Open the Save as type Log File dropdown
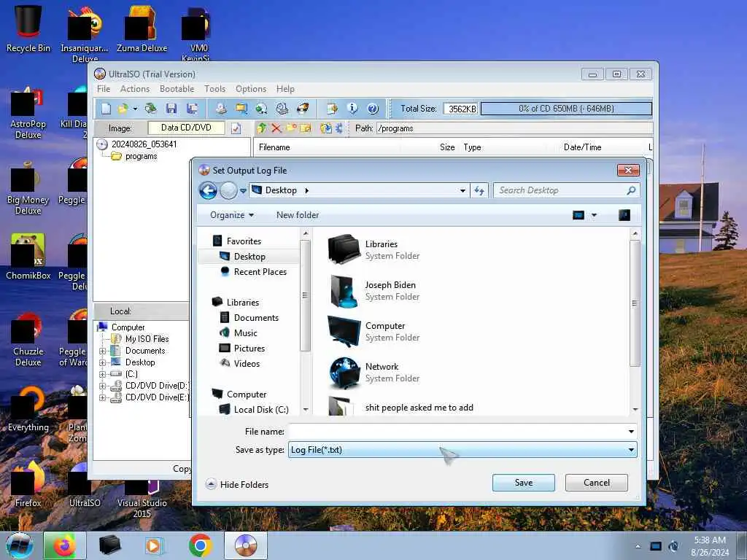The width and height of the screenshot is (747, 560). pyautogui.click(x=462, y=450)
